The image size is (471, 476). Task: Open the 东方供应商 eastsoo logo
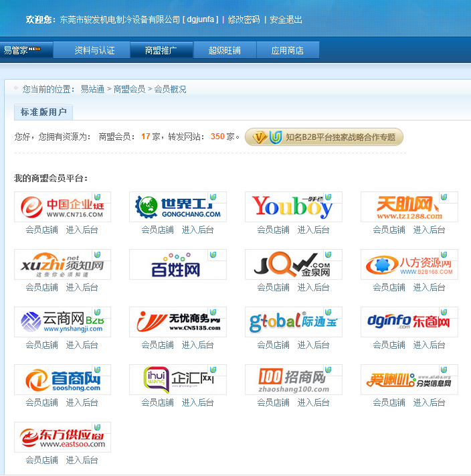tap(62, 437)
